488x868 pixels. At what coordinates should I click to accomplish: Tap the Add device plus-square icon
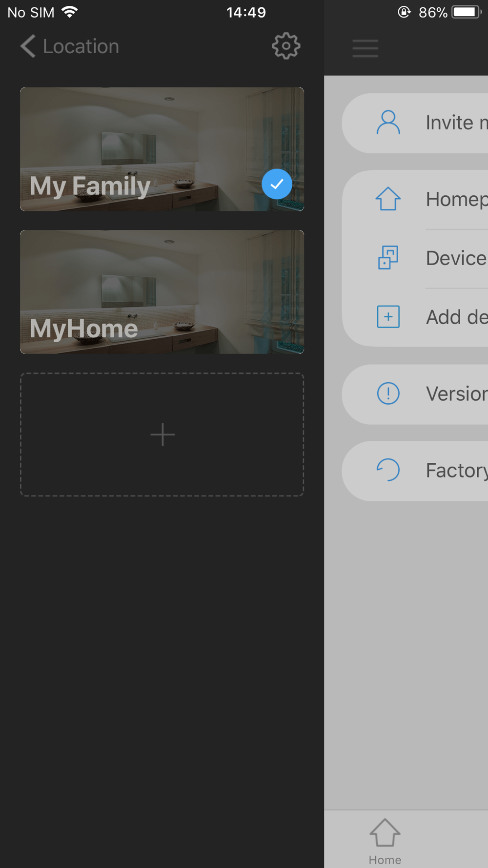click(x=388, y=317)
